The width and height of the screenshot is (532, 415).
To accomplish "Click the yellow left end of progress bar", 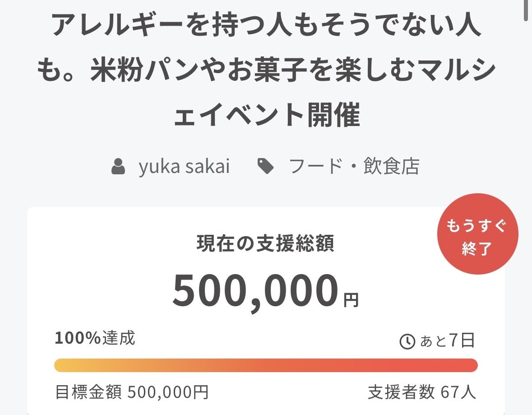I will (x=61, y=365).
